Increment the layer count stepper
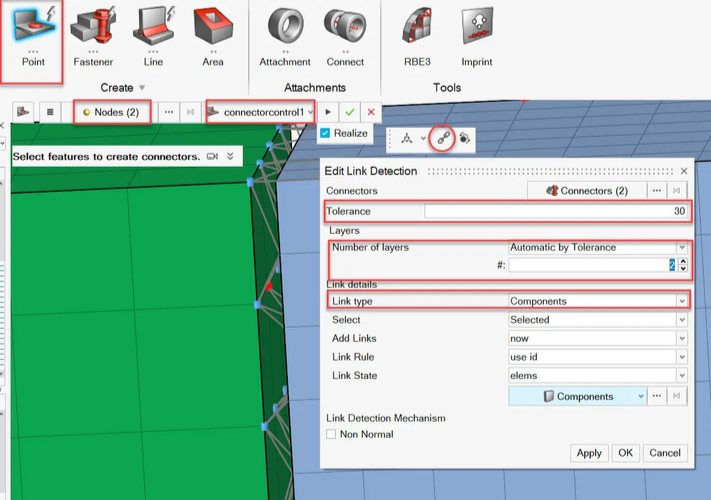711x500 pixels. pyautogui.click(x=683, y=261)
